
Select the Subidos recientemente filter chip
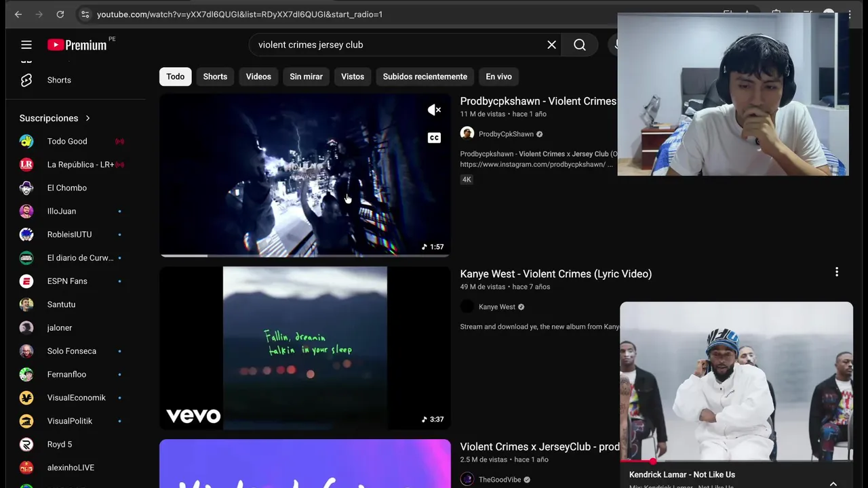tap(425, 77)
